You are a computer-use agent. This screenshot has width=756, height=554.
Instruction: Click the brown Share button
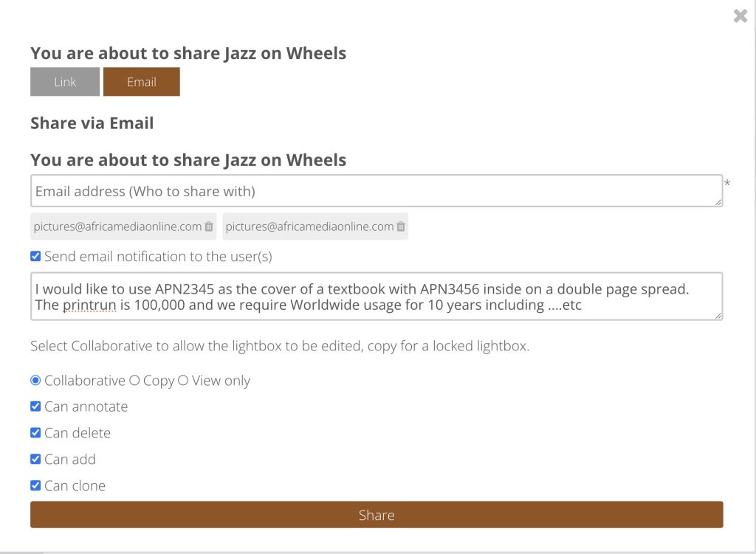(377, 514)
